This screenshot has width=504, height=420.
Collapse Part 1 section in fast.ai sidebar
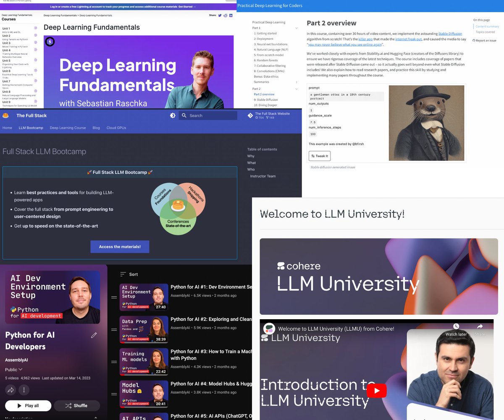pos(297,28)
